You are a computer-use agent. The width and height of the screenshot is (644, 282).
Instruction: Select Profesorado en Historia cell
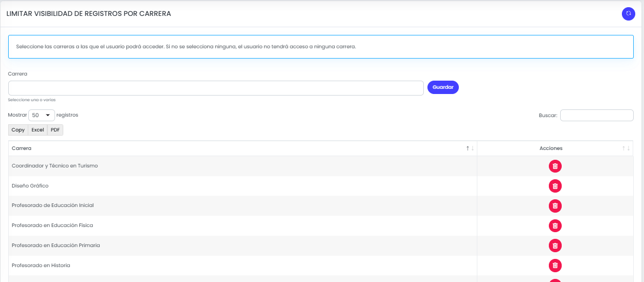point(243,266)
